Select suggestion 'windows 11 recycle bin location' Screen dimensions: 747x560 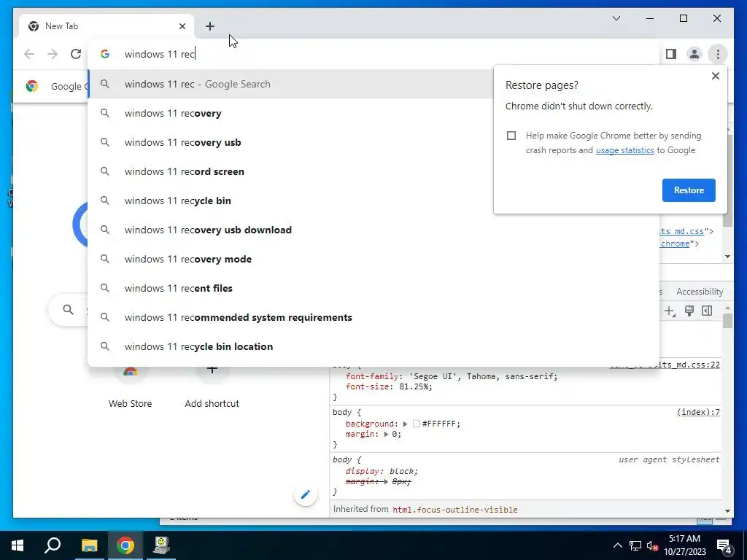coord(374,346)
